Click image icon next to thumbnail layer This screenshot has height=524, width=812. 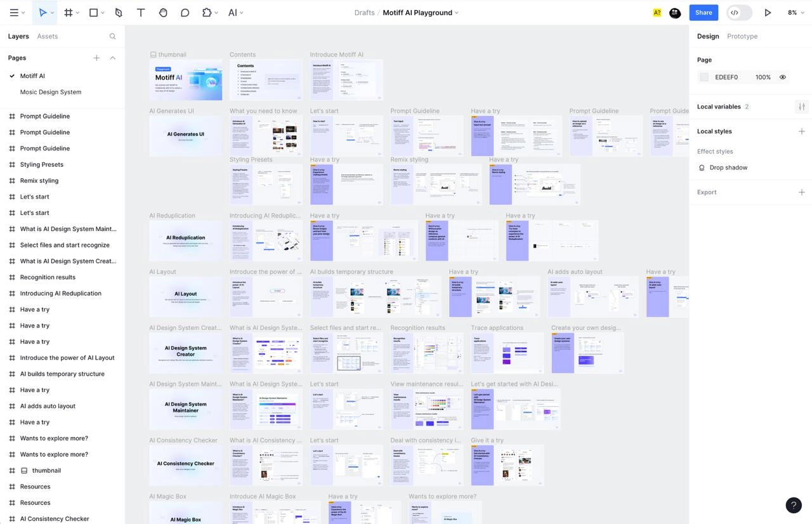pyautogui.click(x=24, y=471)
